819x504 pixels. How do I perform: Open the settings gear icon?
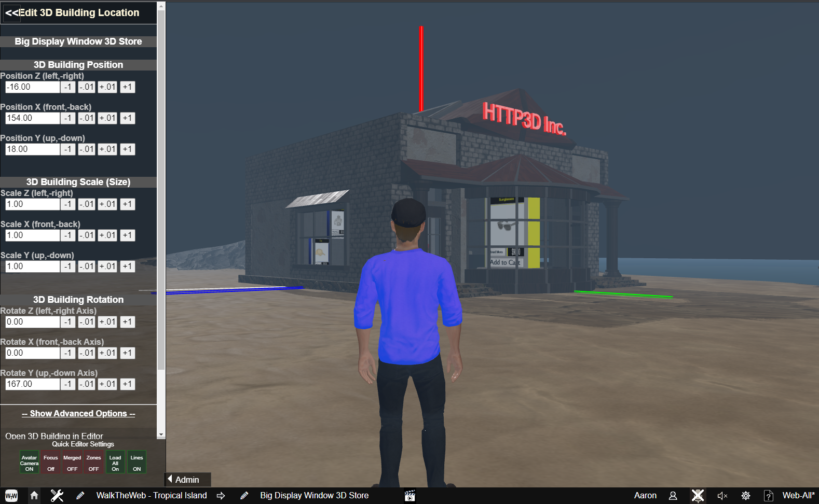746,496
